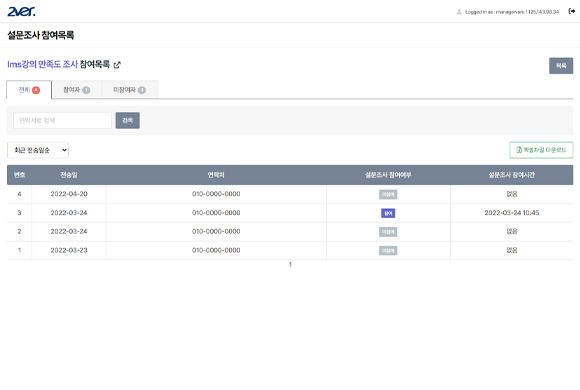The height and width of the screenshot is (390, 580).
Task: Click phone number in row 4
Action: coord(216,194)
